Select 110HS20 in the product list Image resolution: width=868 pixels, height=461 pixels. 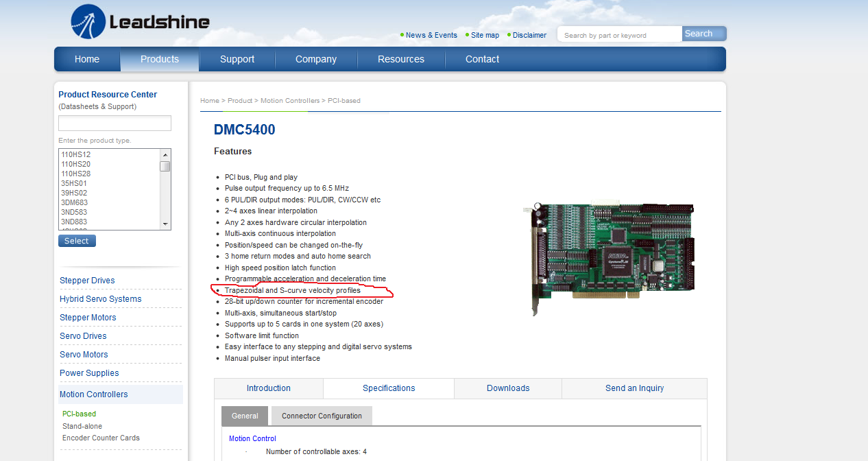pyautogui.click(x=76, y=164)
